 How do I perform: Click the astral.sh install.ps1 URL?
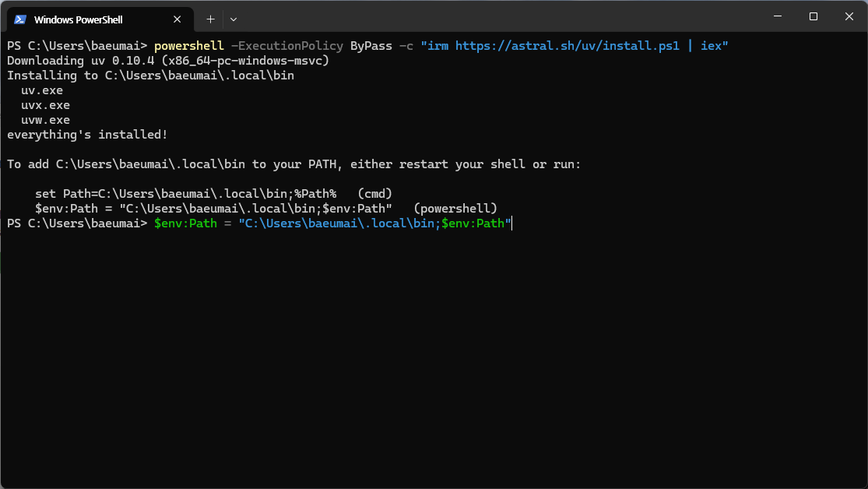[567, 46]
